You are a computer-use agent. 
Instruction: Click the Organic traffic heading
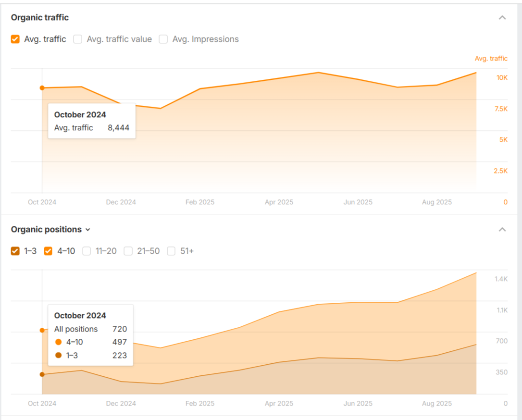(x=40, y=18)
